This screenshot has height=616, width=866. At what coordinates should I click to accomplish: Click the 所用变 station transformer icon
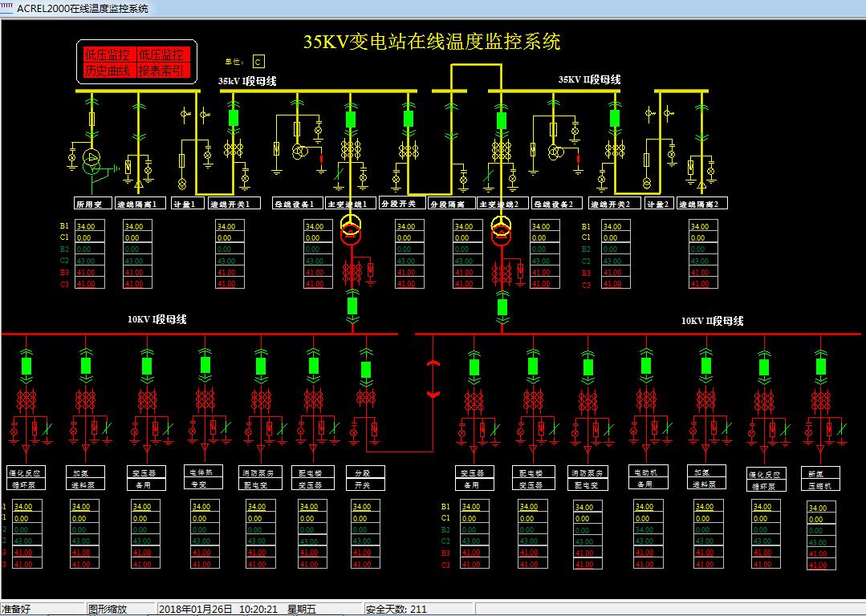(91, 159)
